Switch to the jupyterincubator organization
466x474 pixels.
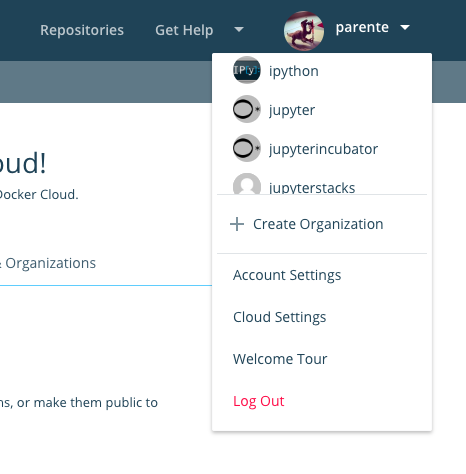click(x=322, y=148)
